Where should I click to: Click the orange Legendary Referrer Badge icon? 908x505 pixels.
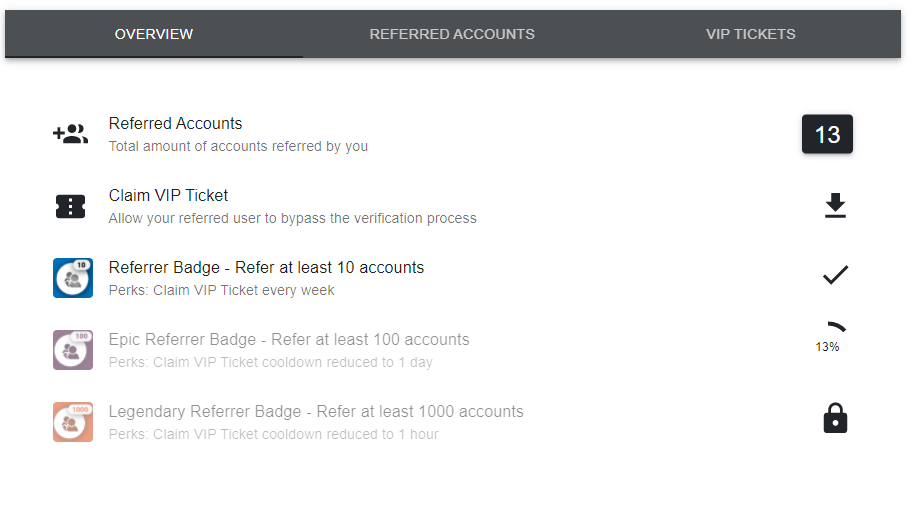click(x=73, y=422)
